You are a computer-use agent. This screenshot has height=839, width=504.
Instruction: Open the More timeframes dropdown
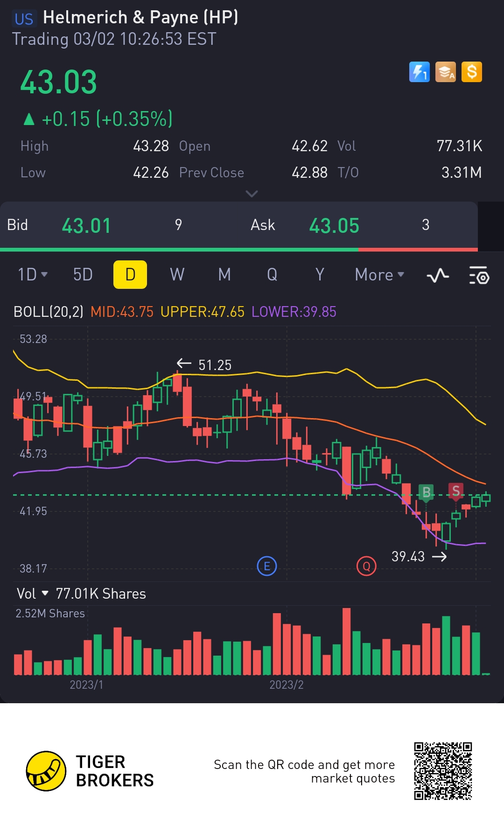379,274
